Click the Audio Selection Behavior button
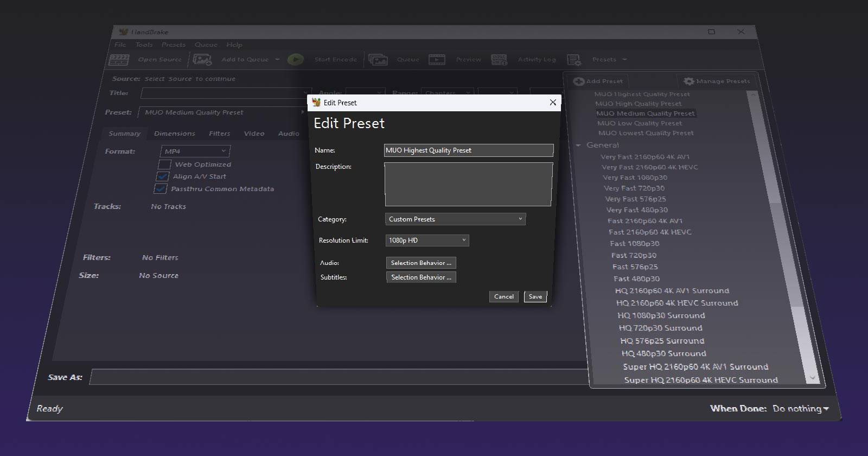Image resolution: width=868 pixels, height=456 pixels. (421, 263)
